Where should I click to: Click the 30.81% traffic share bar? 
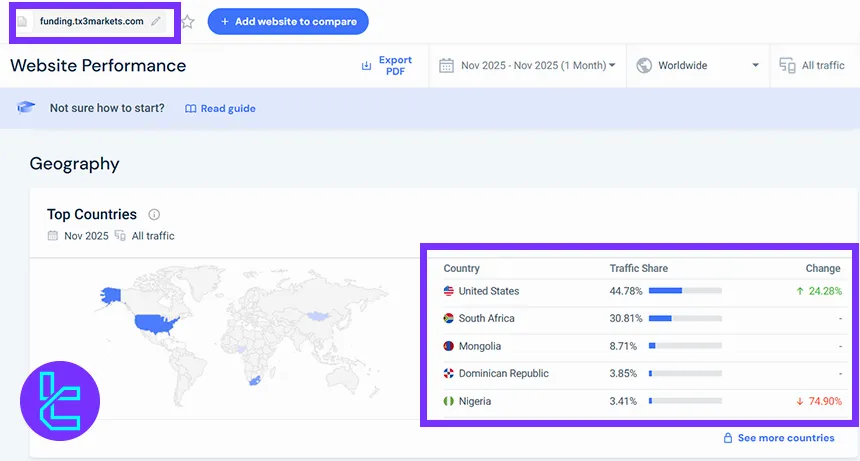click(685, 318)
